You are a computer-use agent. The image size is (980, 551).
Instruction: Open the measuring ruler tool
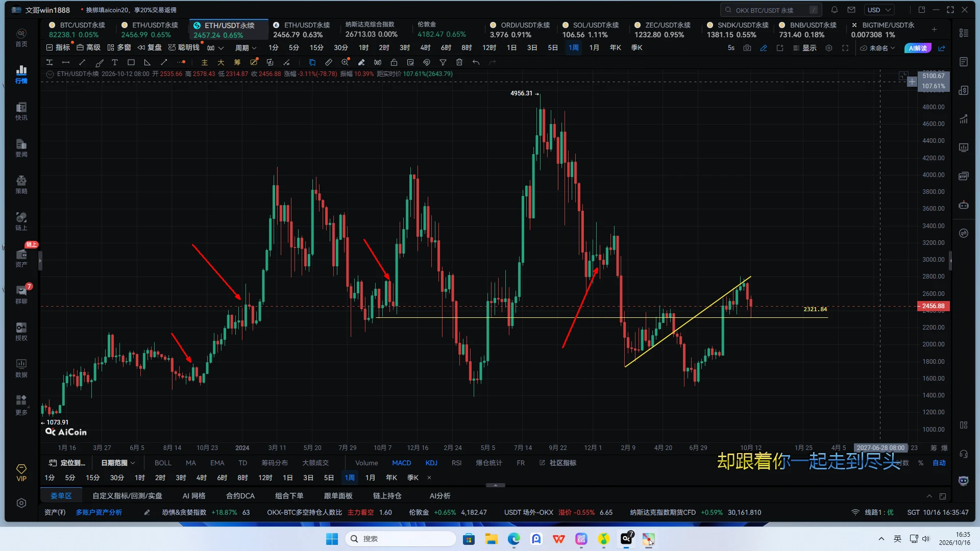[329, 62]
